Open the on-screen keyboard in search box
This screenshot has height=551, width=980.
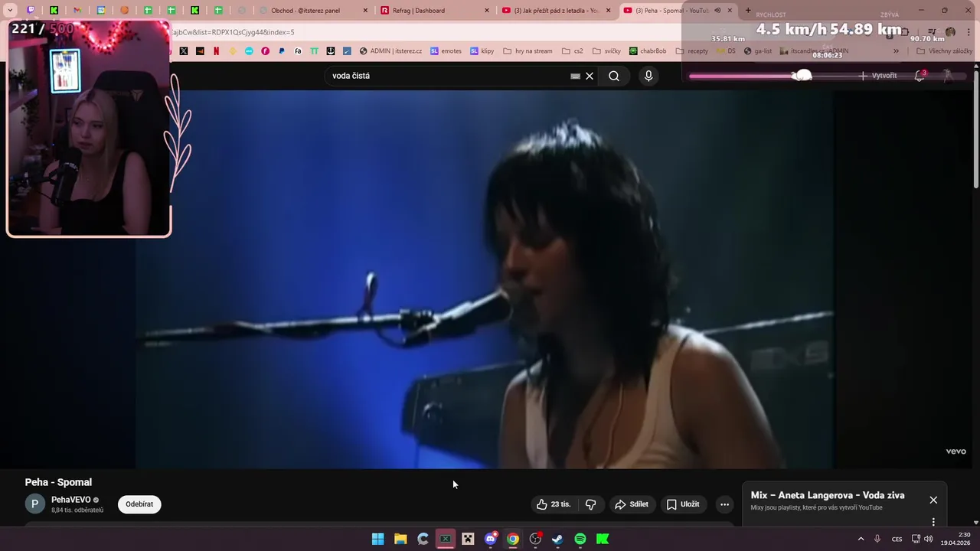click(x=576, y=76)
